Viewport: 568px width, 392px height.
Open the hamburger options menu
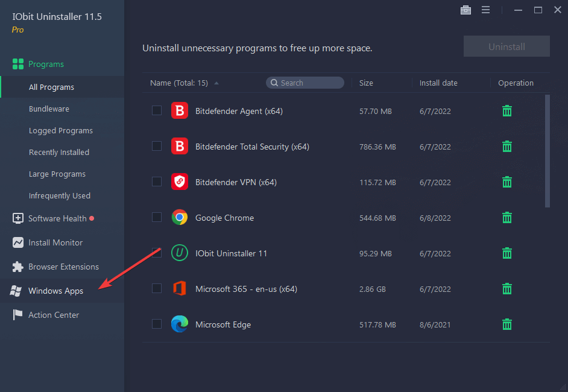(485, 10)
